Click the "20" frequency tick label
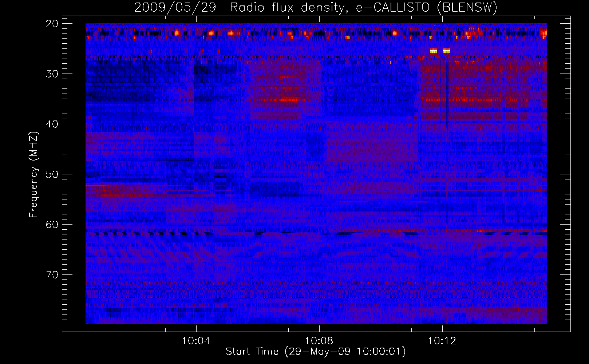Screen dimensions: 589x364 [x=52, y=24]
